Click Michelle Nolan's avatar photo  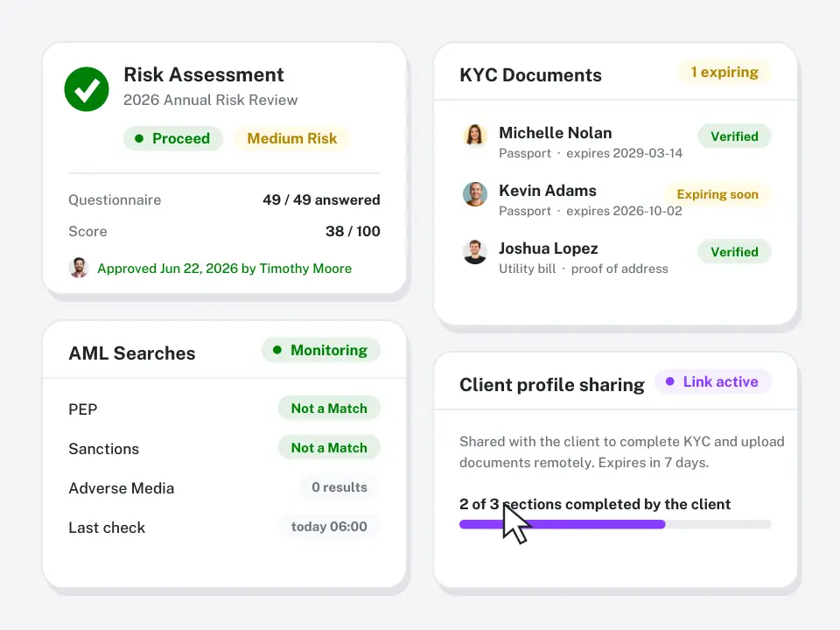474,135
